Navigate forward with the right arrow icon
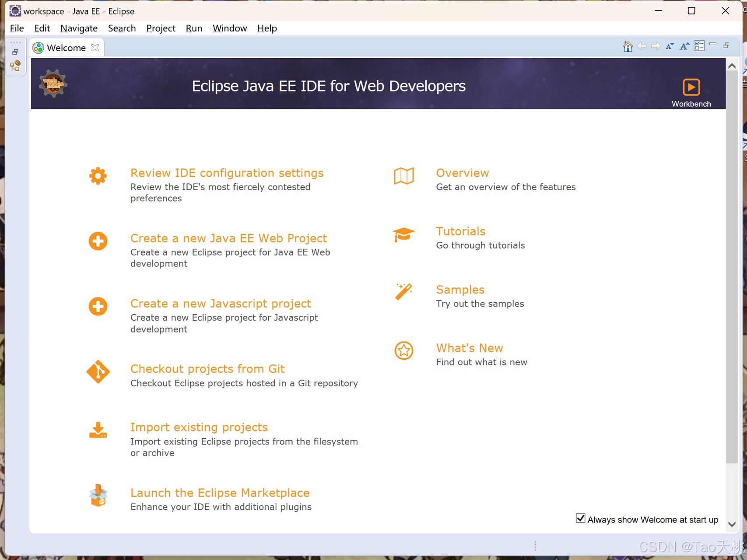747x560 pixels. (656, 46)
